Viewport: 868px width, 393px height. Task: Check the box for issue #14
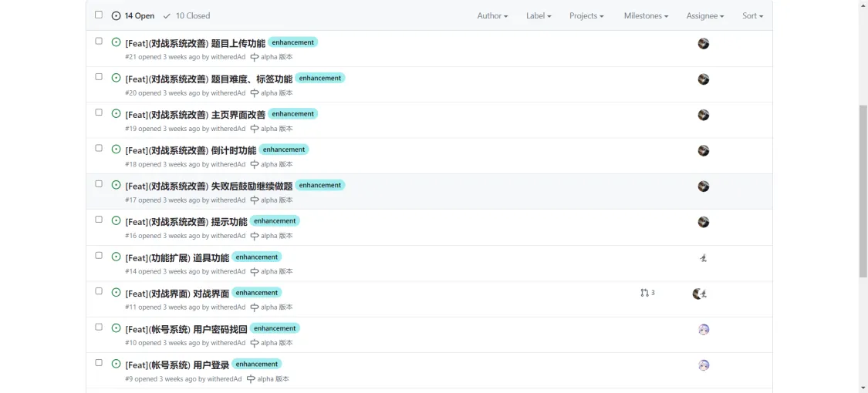click(x=99, y=255)
